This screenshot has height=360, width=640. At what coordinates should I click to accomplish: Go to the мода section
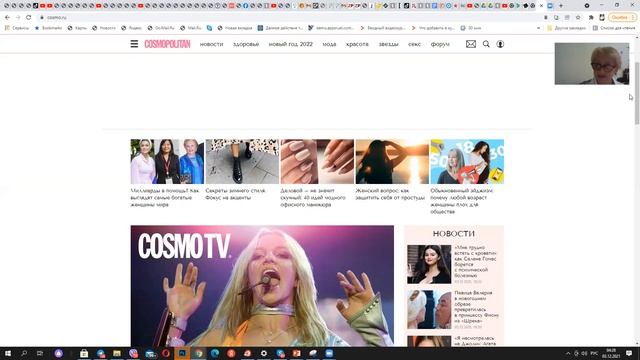[329, 44]
